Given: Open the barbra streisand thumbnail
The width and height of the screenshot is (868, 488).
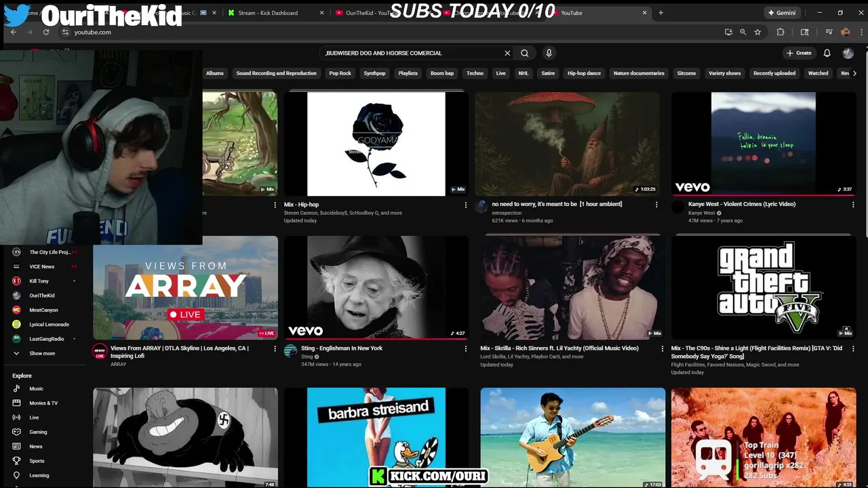Looking at the screenshot, I should click(x=376, y=437).
